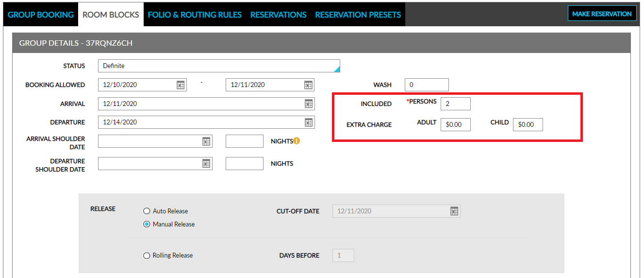Open calendar for Booking Allowed start date

click(181, 85)
